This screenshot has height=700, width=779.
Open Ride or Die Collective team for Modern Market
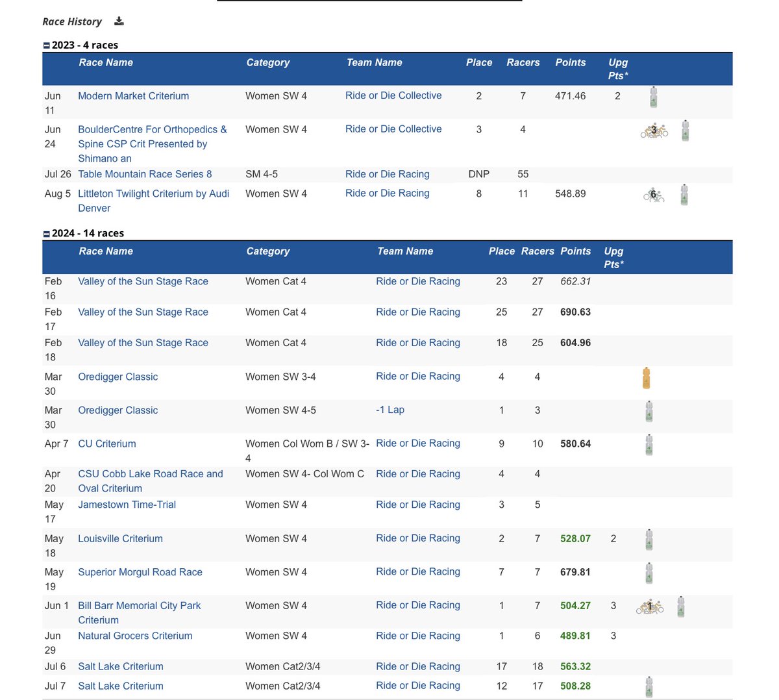click(393, 95)
